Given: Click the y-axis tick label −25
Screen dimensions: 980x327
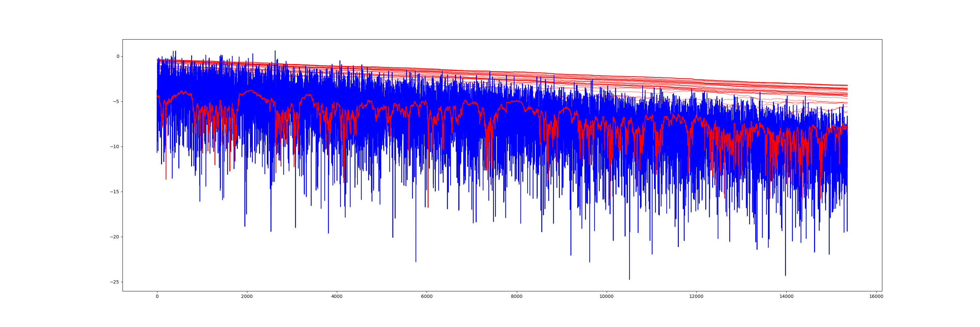Looking at the screenshot, I should coord(114,282).
